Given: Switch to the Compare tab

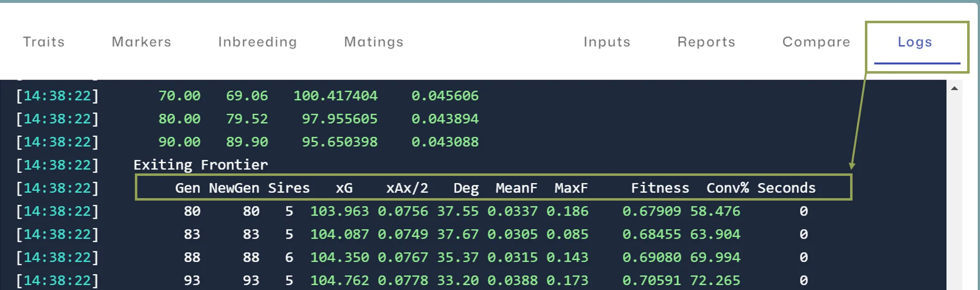Looking at the screenshot, I should coord(817,42).
